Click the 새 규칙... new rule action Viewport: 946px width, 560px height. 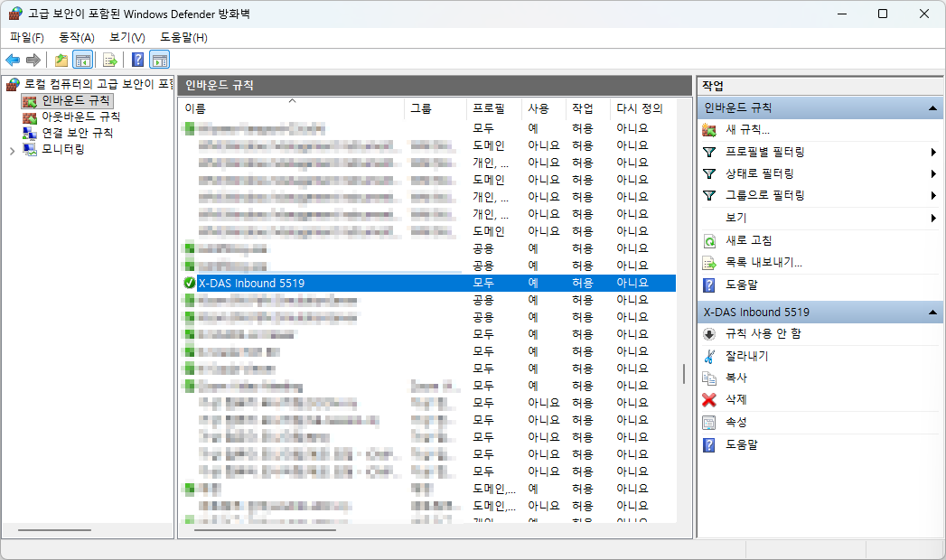(747, 130)
